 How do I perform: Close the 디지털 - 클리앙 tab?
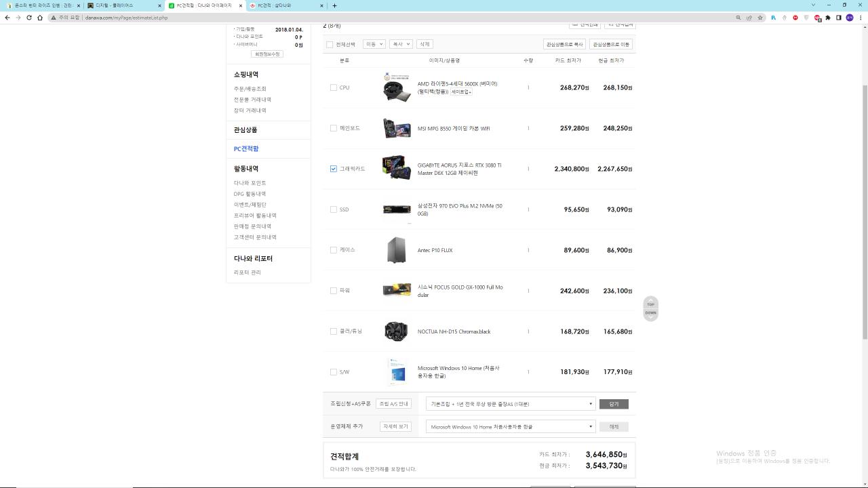coord(160,5)
